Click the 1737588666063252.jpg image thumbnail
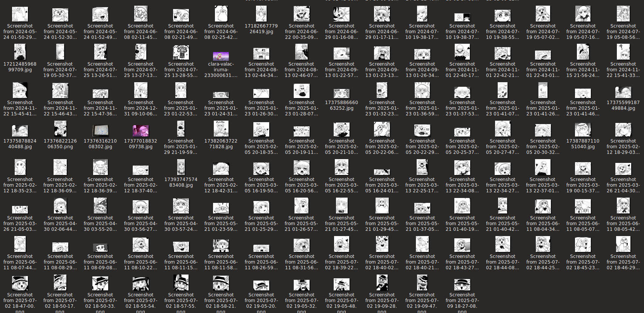 coord(342,94)
